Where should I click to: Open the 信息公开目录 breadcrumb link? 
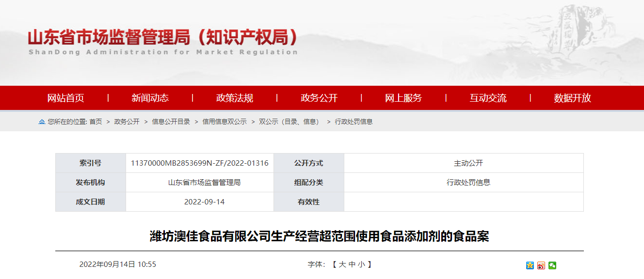pos(171,122)
